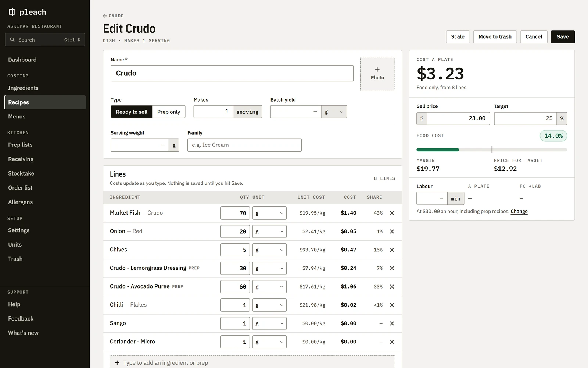Cancel editing the recipe
The height and width of the screenshot is (368, 588).
[534, 37]
